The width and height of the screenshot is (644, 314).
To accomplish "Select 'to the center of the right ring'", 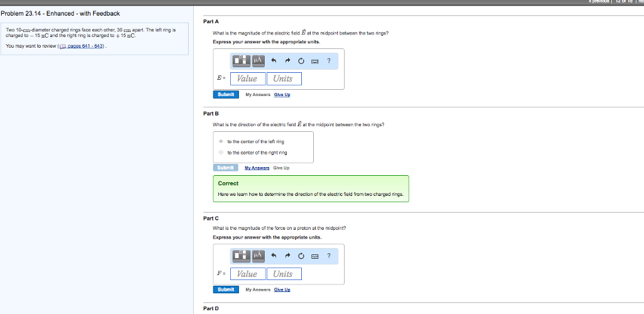I will click(x=221, y=153).
